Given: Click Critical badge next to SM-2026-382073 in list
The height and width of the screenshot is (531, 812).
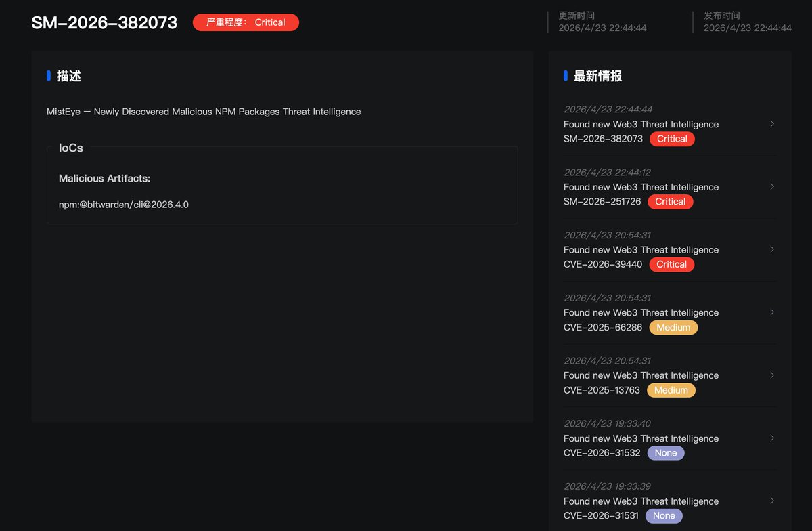Looking at the screenshot, I should point(672,139).
